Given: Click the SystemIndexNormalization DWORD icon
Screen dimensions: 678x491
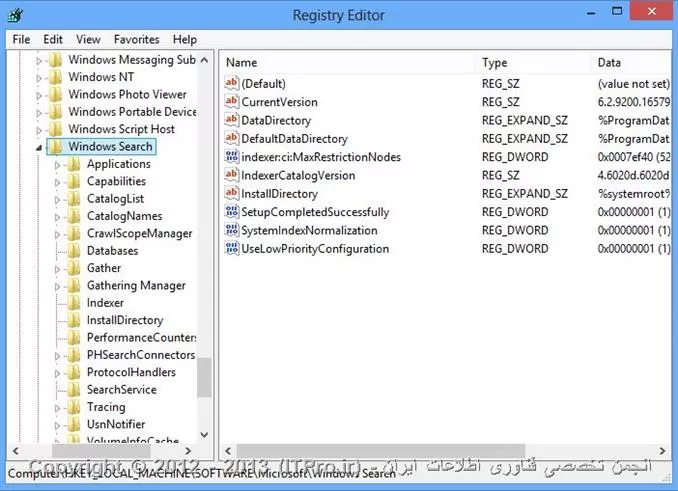Looking at the screenshot, I should pyautogui.click(x=232, y=230).
